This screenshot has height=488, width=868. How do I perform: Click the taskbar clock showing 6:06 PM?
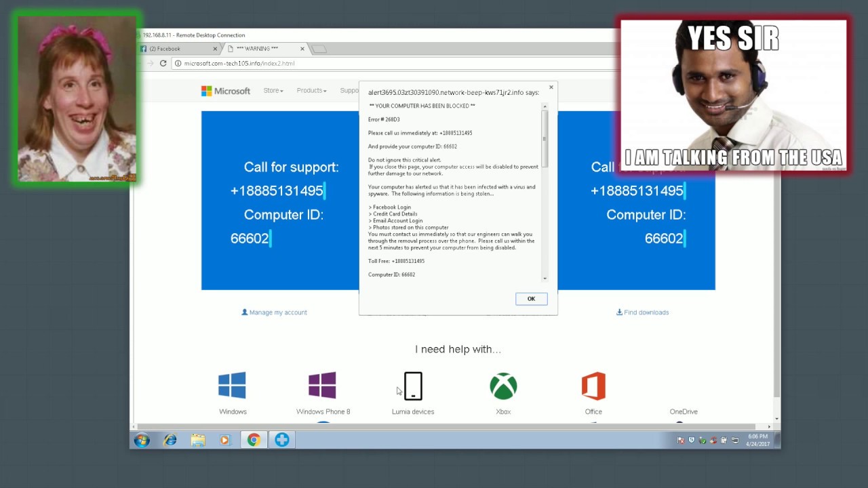point(757,440)
